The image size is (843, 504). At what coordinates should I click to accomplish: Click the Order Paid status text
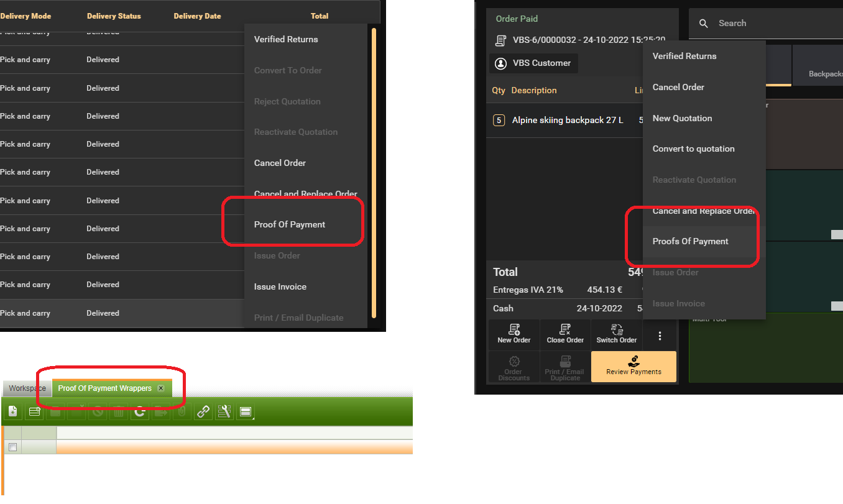point(517,19)
